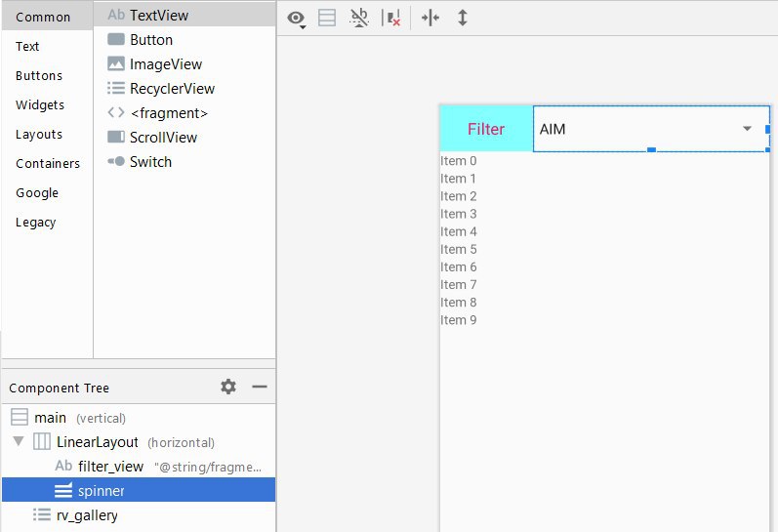
Task: Click Item 1 in preview list
Action: [x=459, y=179]
